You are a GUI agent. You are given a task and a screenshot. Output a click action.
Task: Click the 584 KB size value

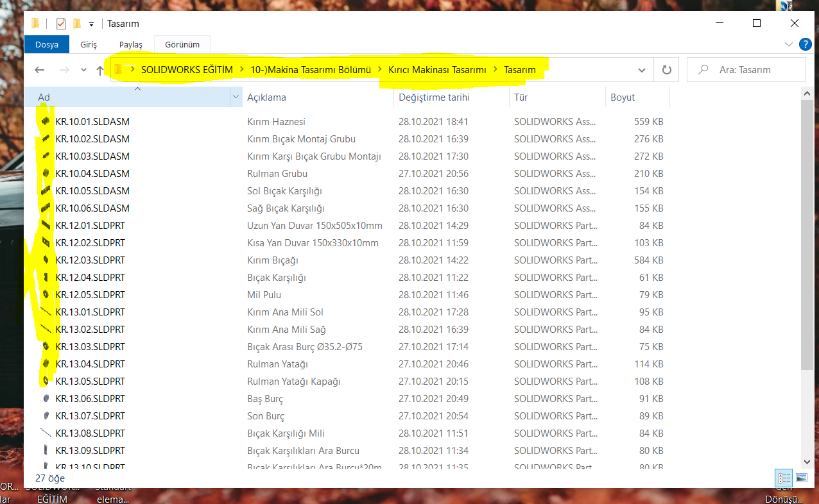pos(648,260)
